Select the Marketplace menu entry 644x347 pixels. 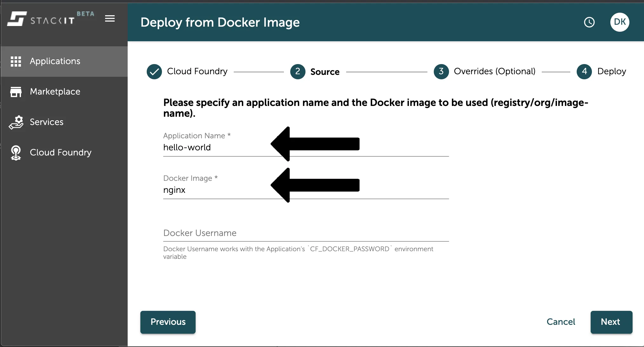[55, 92]
